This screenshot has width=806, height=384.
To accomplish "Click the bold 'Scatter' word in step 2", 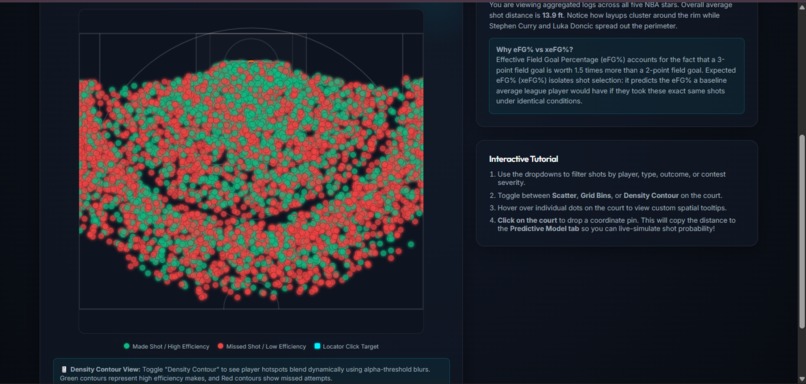I will 564,195.
